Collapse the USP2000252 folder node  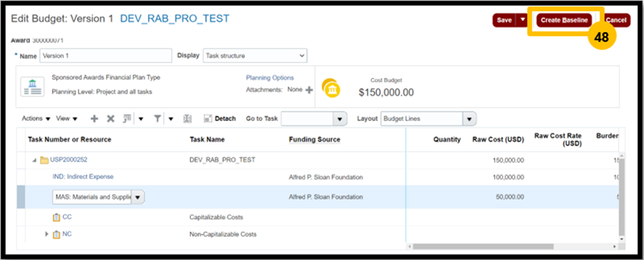click(x=35, y=160)
